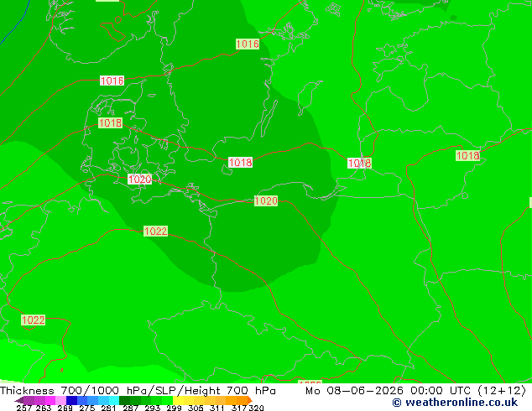Select the 1018 label beside Bornholm island
This screenshot has width=532, height=411.
(x=241, y=162)
